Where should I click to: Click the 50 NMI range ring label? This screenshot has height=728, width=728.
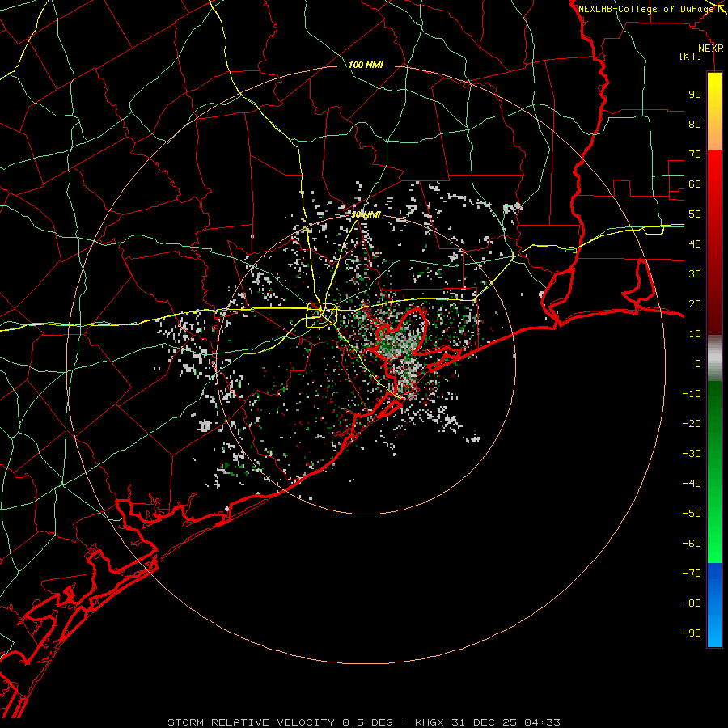(x=366, y=214)
